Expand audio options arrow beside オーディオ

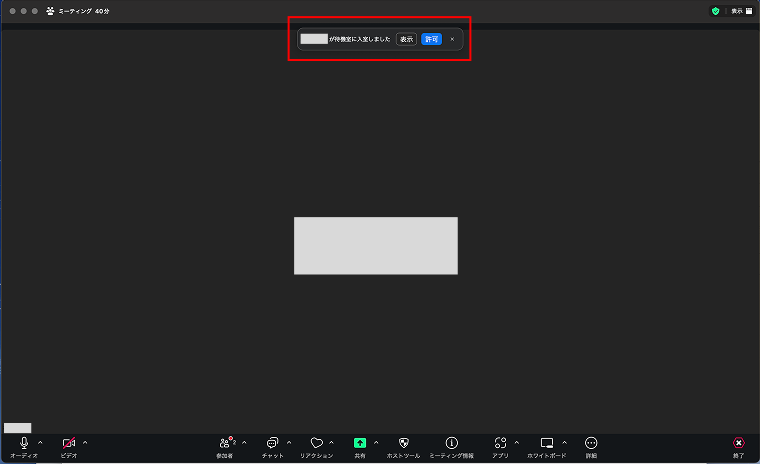[x=40, y=442]
